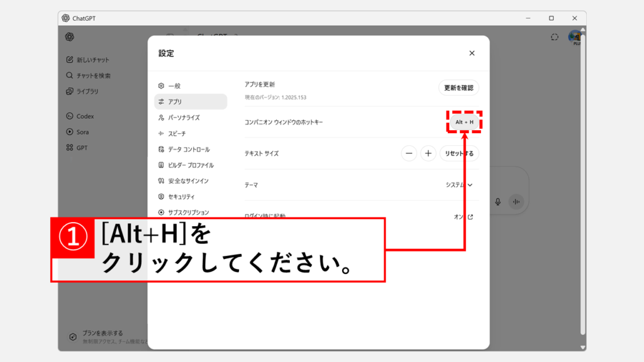Viewport: 644px width, 362px height.
Task: Click the Alt + H hotkey button
Action: click(465, 122)
